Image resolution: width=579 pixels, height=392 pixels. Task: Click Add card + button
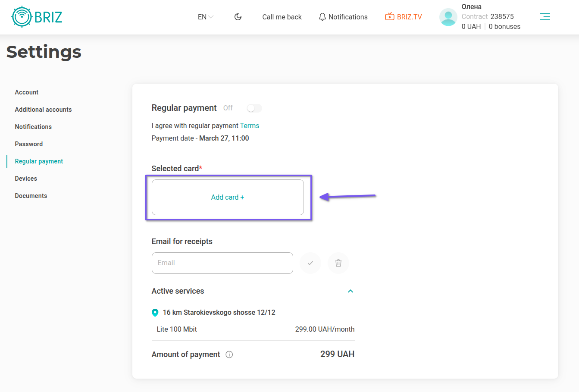(x=228, y=198)
